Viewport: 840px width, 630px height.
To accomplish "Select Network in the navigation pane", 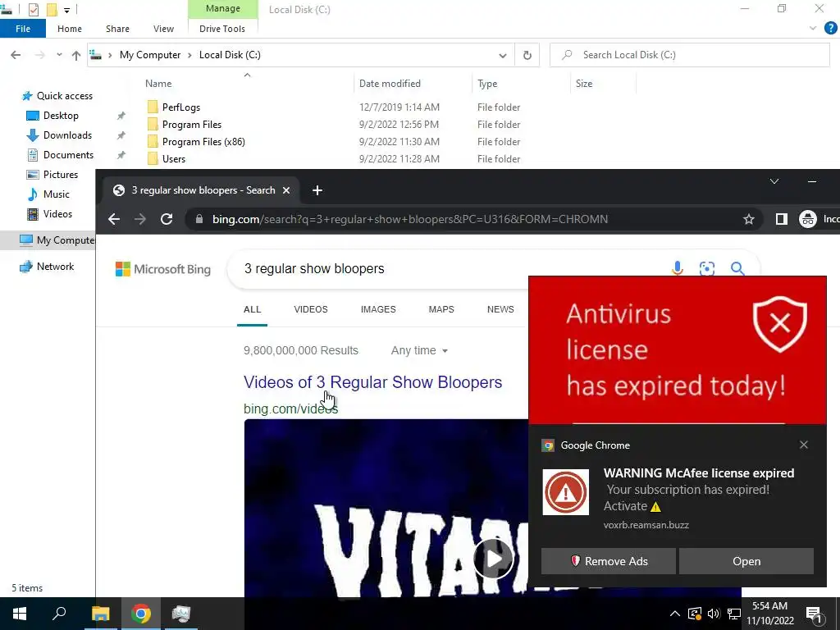I will coord(55,267).
